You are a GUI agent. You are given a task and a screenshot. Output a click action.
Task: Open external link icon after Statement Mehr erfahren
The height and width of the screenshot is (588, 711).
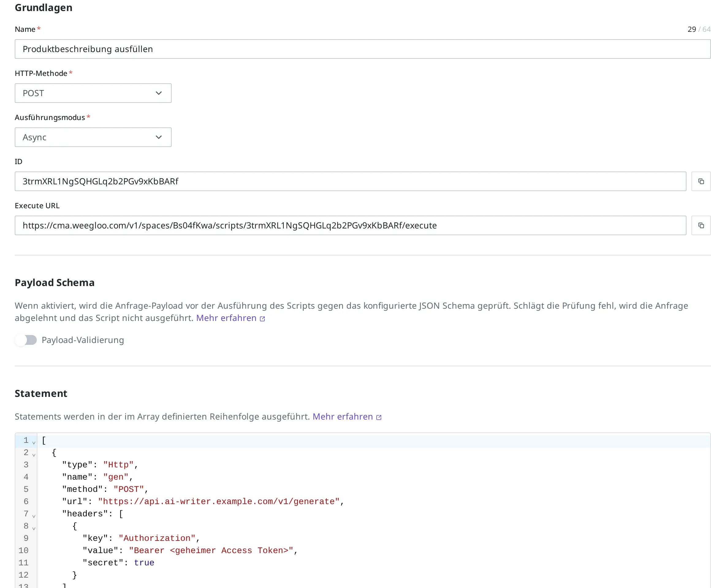(x=379, y=417)
